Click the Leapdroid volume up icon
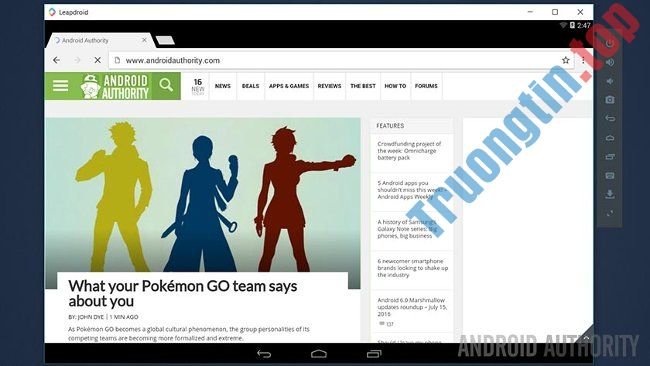 click(x=610, y=62)
